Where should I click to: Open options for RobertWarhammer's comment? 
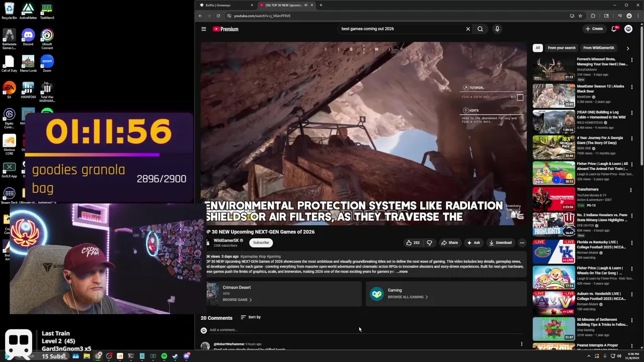(x=522, y=344)
